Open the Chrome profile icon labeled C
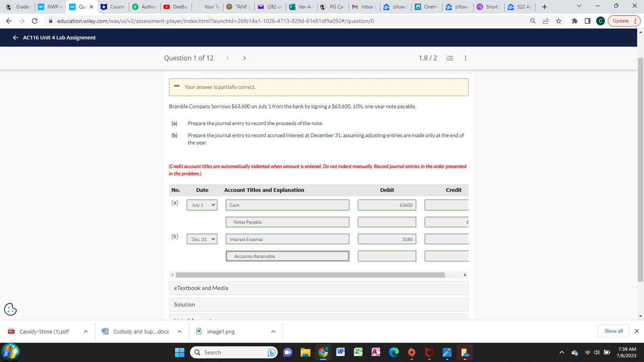 click(x=600, y=21)
